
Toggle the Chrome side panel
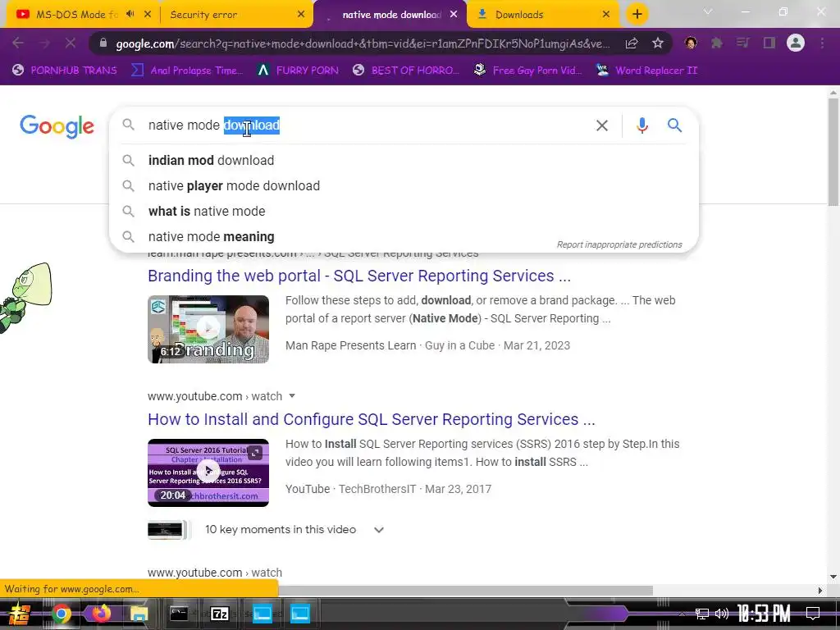coord(769,43)
